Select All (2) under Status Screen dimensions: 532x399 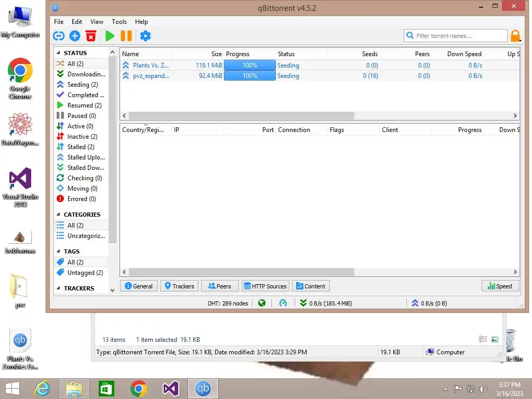[x=81, y=64]
